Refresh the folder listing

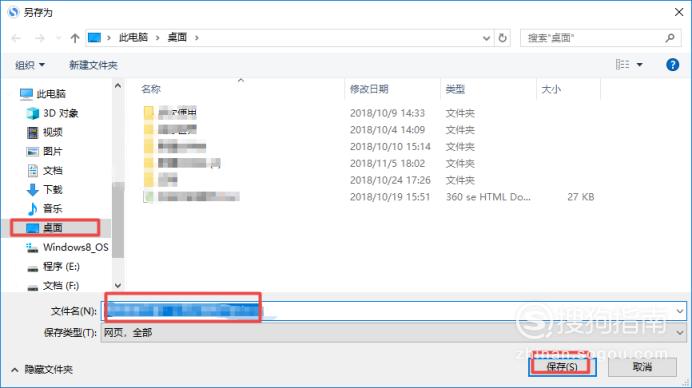(502, 38)
